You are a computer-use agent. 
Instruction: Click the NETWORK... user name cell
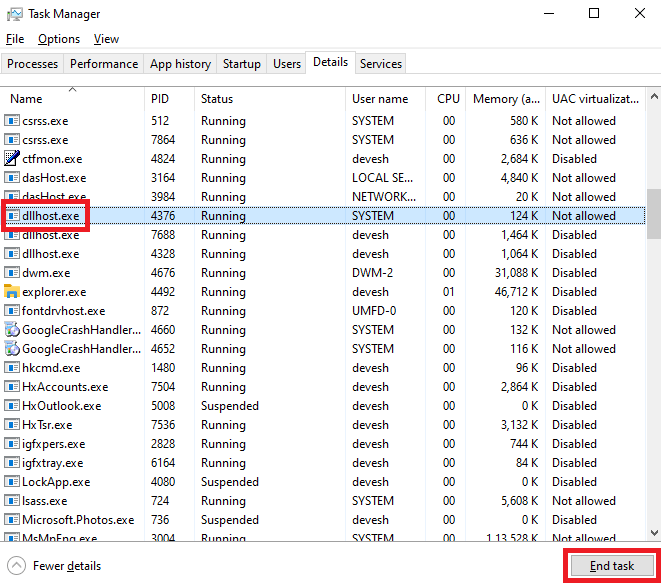click(384, 197)
